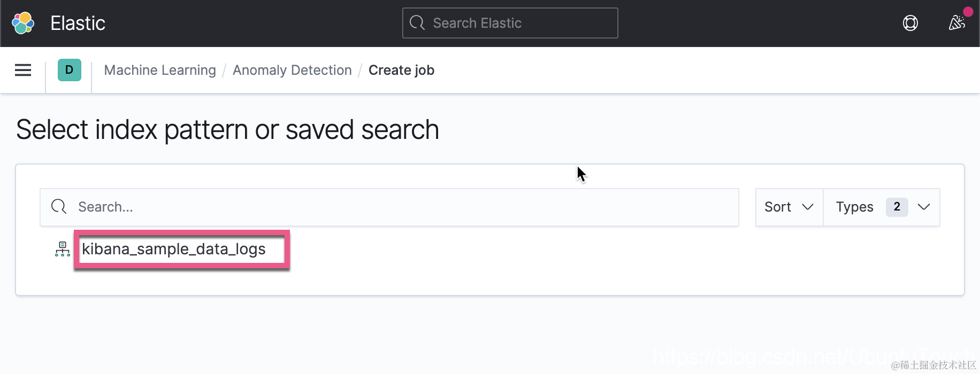Image resolution: width=980 pixels, height=374 pixels.
Task: Click the index pattern icon beside kibana_sample_data_logs
Action: tap(63, 249)
